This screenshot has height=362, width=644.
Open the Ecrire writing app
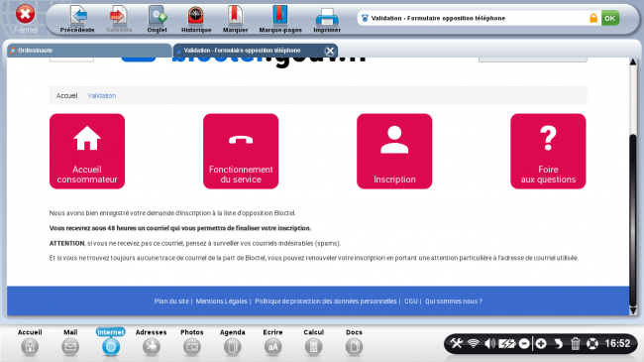tap(272, 342)
